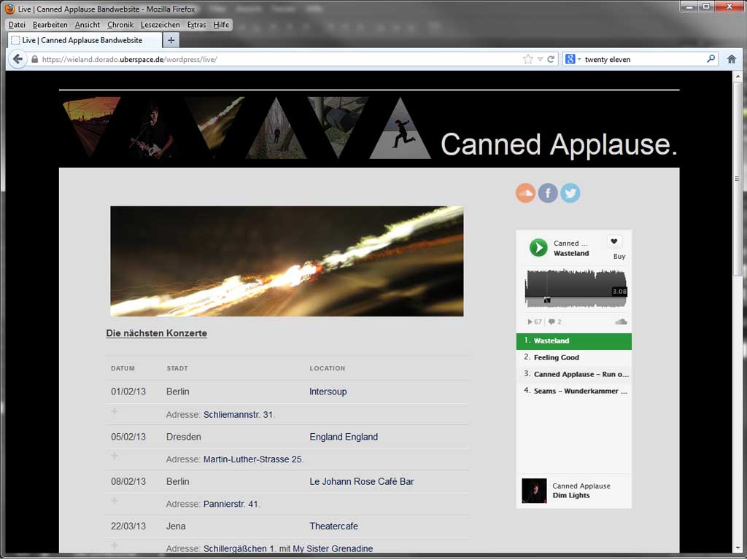747x560 pixels.
Task: Expand details for Jena Theatercafe row
Action: pos(114,545)
